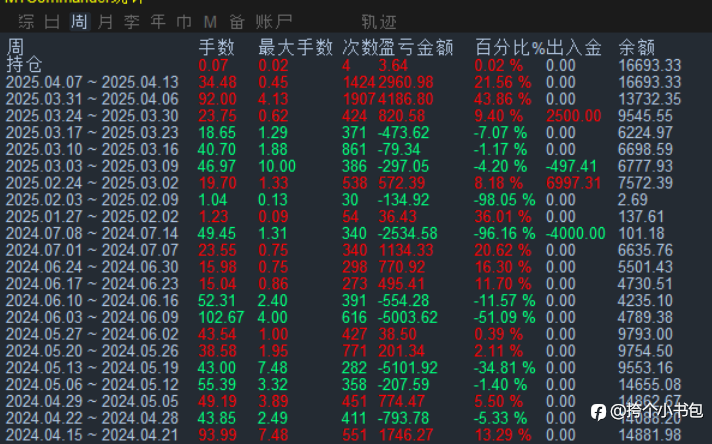Click the 14881.98 balance value

[x=650, y=435]
